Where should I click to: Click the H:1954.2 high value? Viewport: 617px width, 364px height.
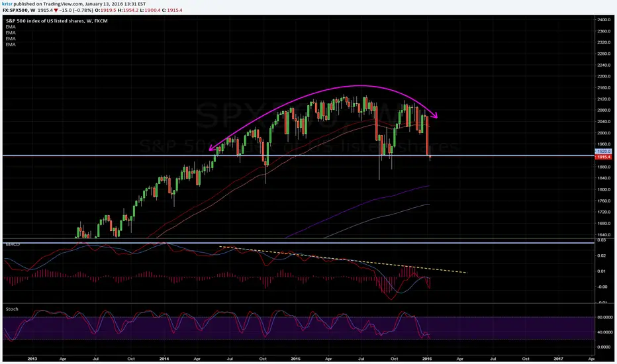pyautogui.click(x=128, y=10)
